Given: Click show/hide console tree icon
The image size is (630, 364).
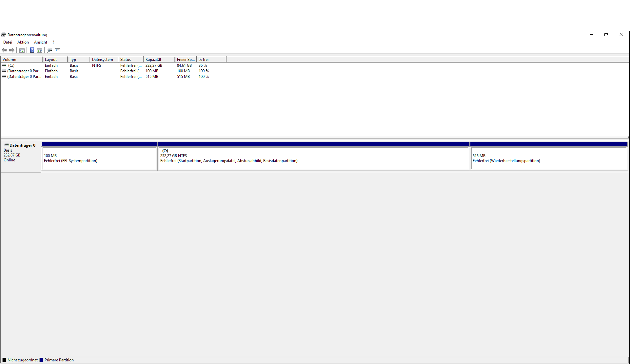Looking at the screenshot, I should [x=22, y=50].
